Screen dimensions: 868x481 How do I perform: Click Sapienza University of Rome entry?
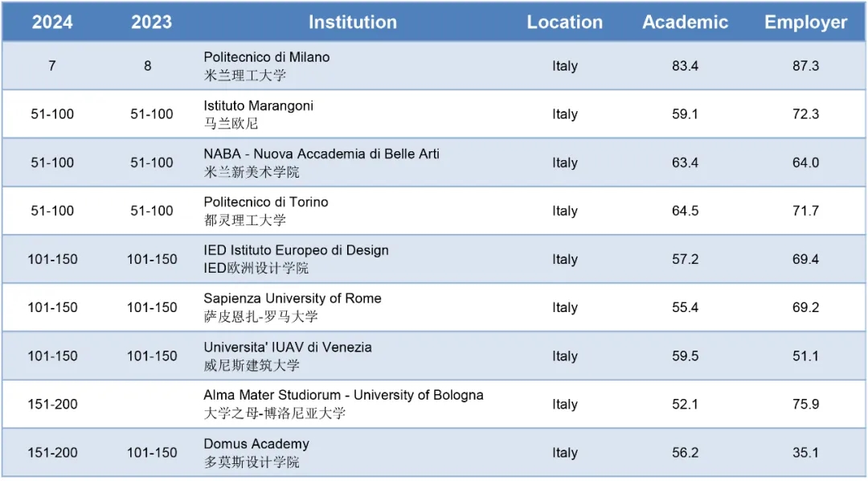tap(293, 298)
